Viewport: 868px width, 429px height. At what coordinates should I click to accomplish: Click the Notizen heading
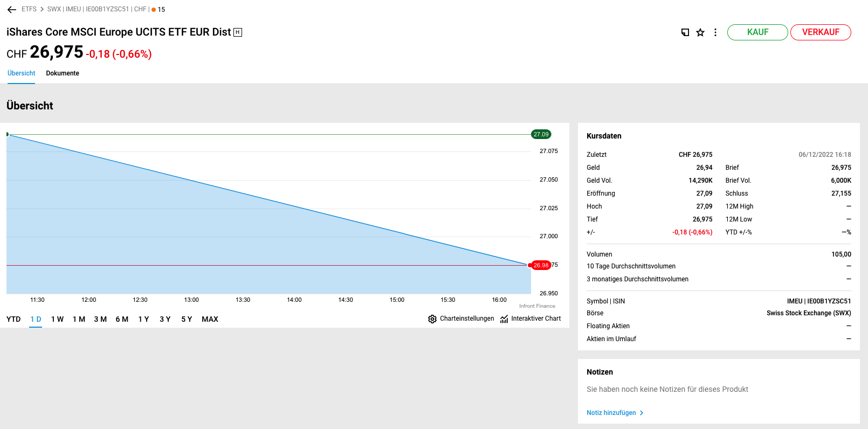click(x=600, y=372)
